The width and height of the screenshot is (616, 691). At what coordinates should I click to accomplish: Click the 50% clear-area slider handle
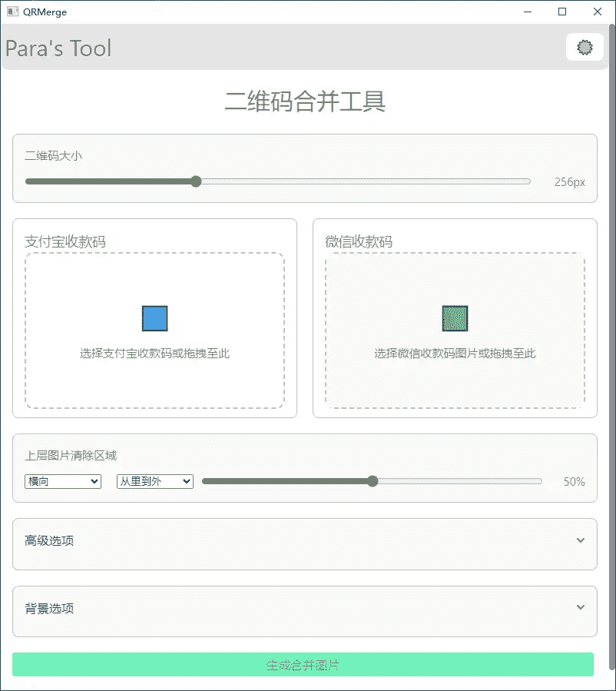(373, 481)
